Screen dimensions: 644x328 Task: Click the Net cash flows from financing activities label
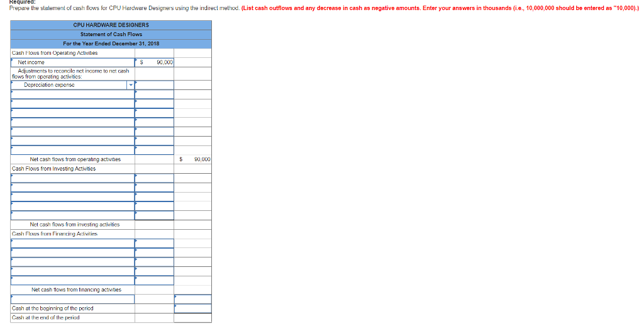coord(76,290)
